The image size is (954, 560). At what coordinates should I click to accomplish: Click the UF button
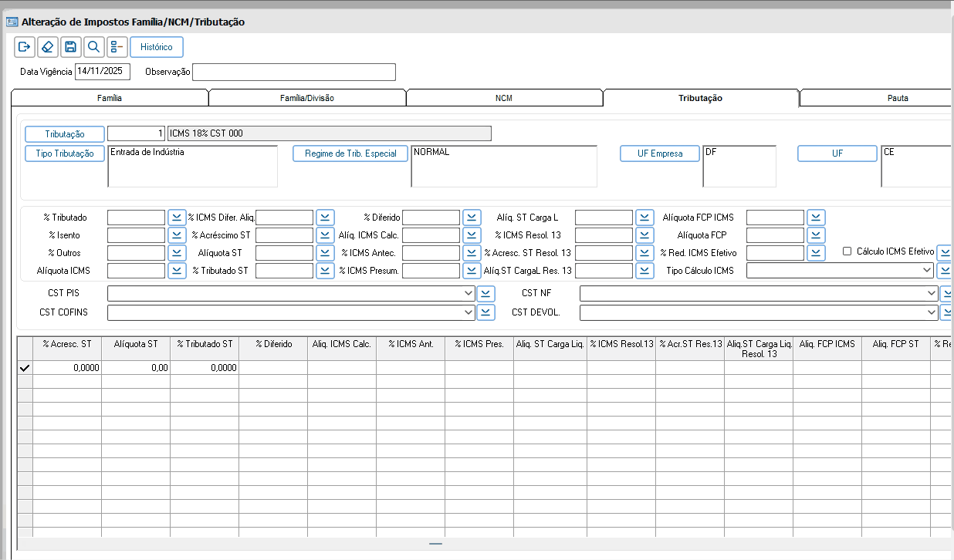click(x=837, y=153)
